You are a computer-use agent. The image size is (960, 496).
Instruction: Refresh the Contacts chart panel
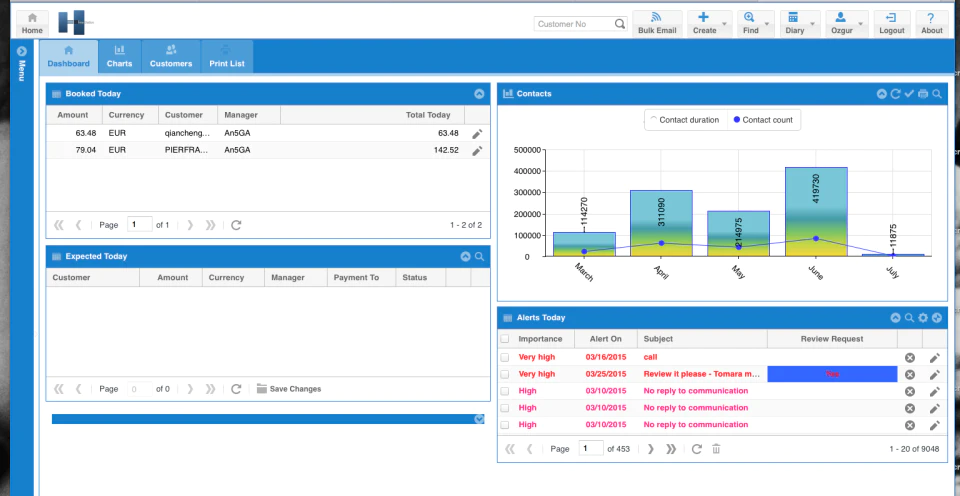coord(895,94)
